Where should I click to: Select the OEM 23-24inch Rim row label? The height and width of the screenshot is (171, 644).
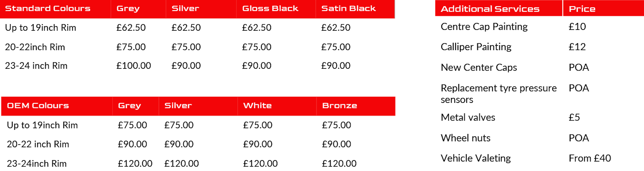click(37, 164)
